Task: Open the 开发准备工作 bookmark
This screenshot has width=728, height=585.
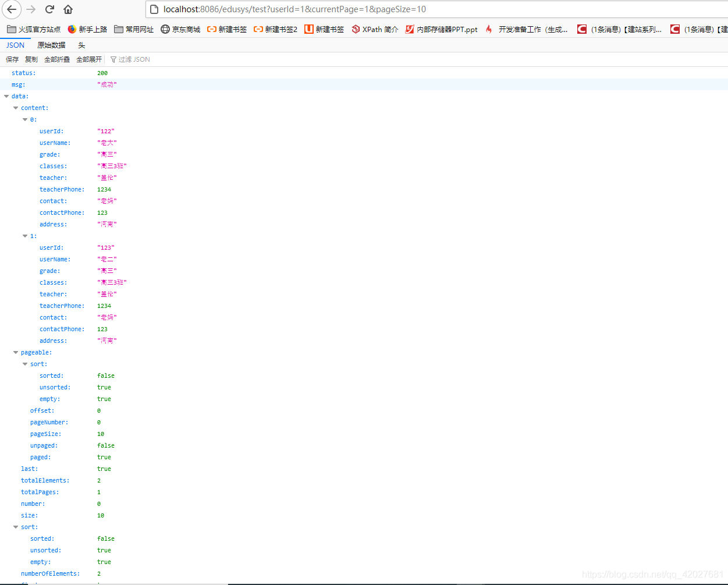Action: 526,29
